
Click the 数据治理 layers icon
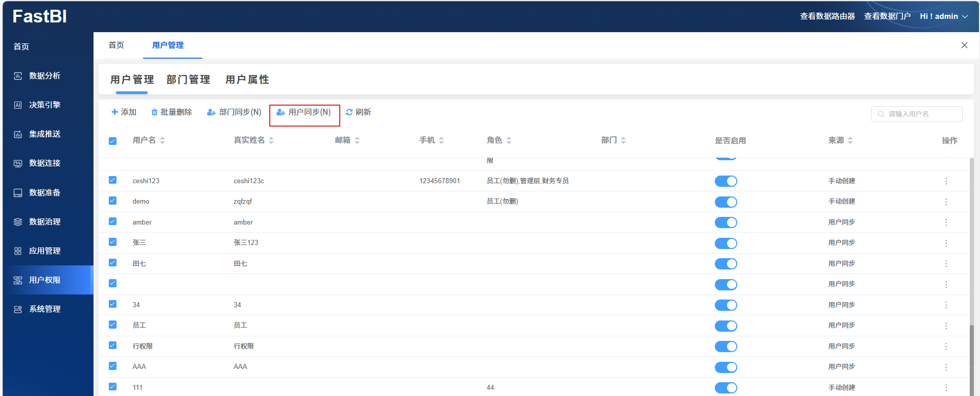click(x=18, y=222)
